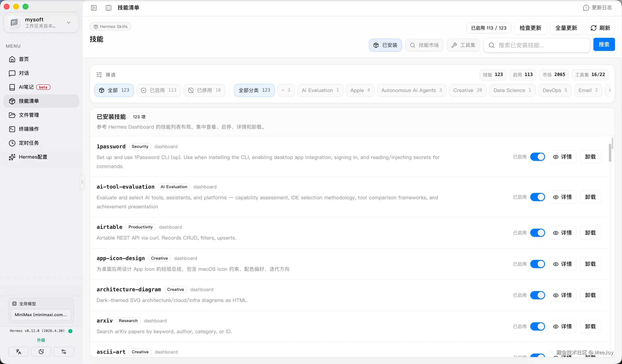Viewport: 622px width, 364px height.
Task: Click the Hermes Skills badge
Action: 111,26
